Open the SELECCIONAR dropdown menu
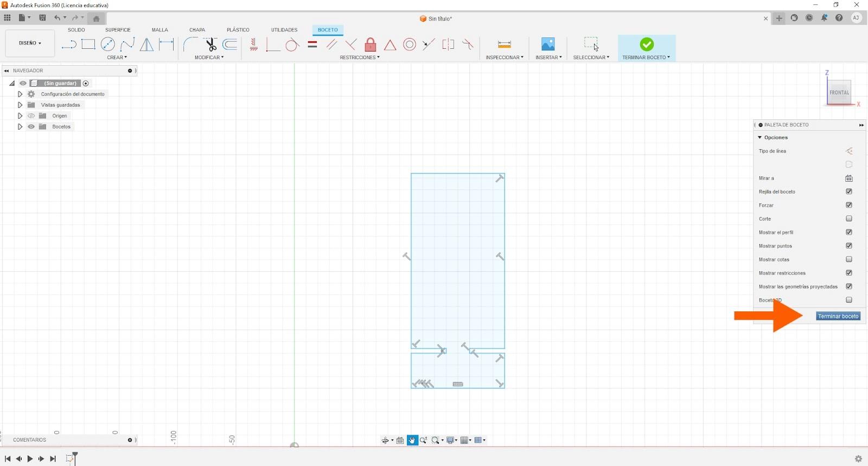The height and width of the screenshot is (466, 868). click(x=591, y=58)
